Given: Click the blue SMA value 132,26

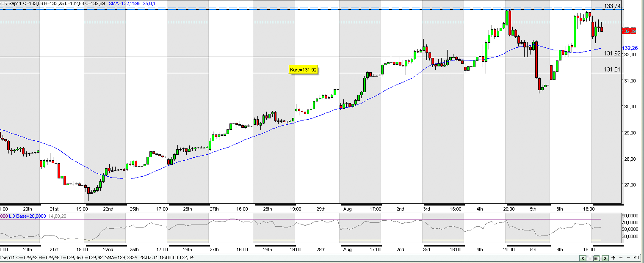Looking at the screenshot, I should pos(630,48).
